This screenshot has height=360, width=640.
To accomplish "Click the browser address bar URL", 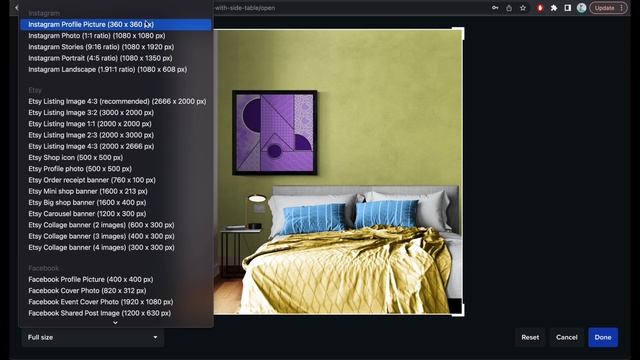I will (x=245, y=8).
